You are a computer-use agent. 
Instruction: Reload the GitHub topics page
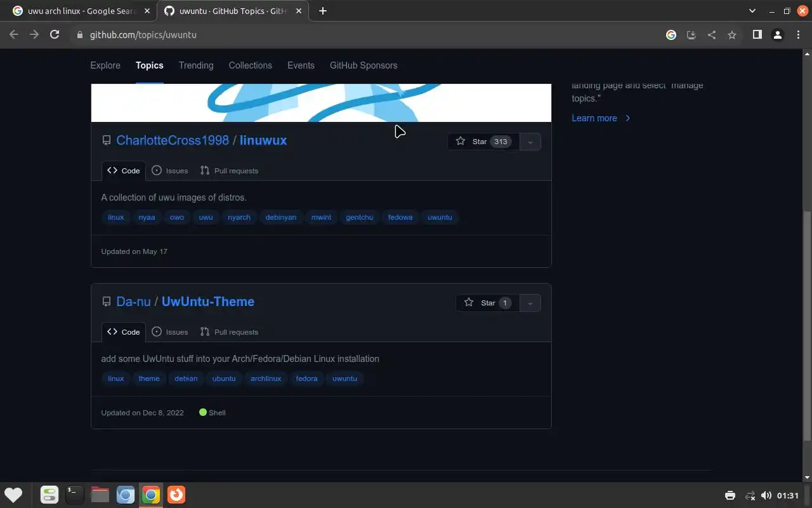click(55, 35)
